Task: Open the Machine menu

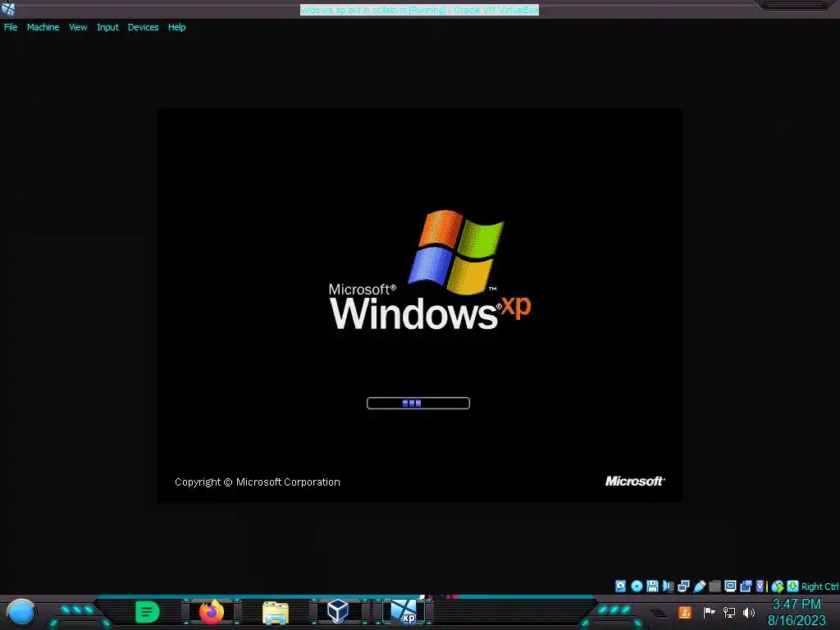Action: [43, 27]
